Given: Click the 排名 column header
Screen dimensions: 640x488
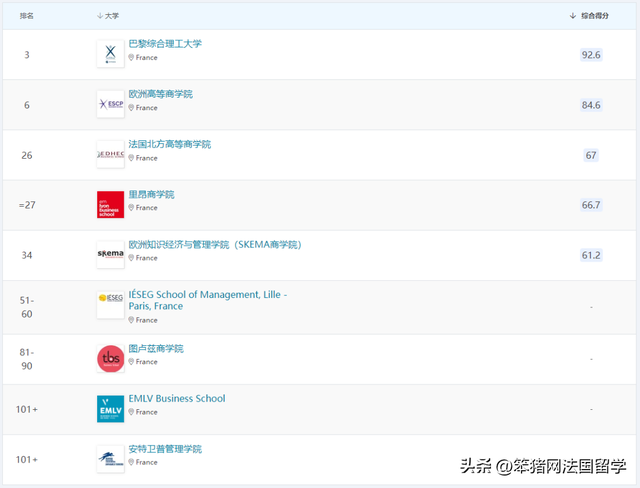Looking at the screenshot, I should click(x=27, y=16).
